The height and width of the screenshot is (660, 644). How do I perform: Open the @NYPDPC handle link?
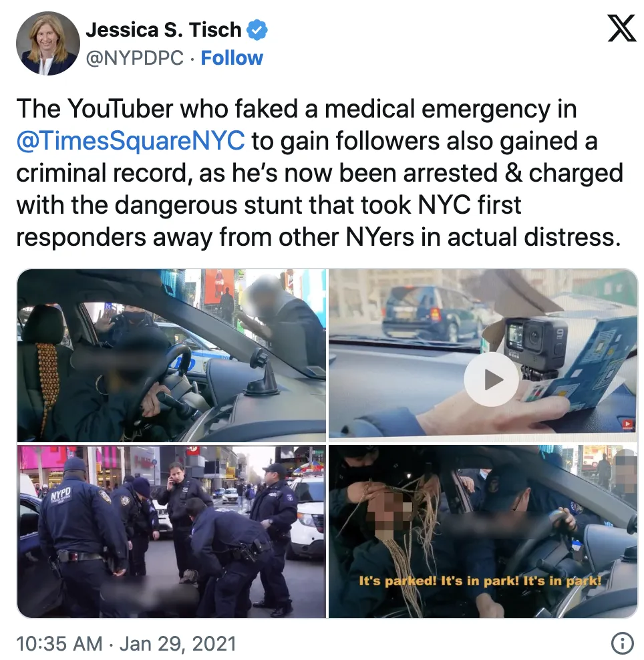tap(135, 58)
